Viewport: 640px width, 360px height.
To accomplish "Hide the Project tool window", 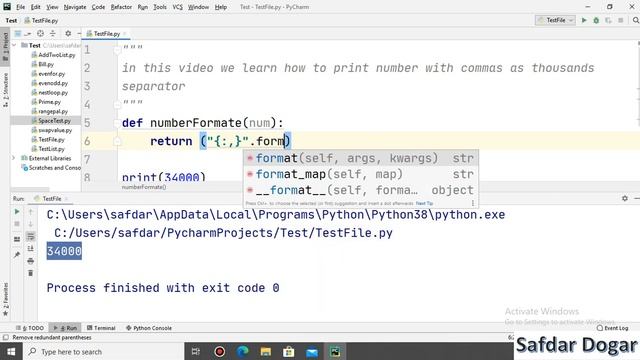I will click(79, 33).
